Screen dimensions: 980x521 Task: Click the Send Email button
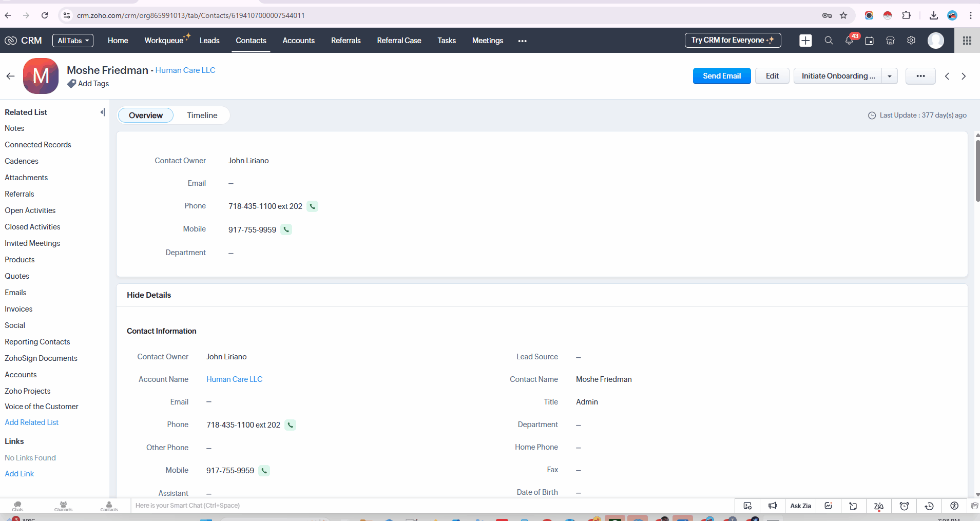pos(722,76)
